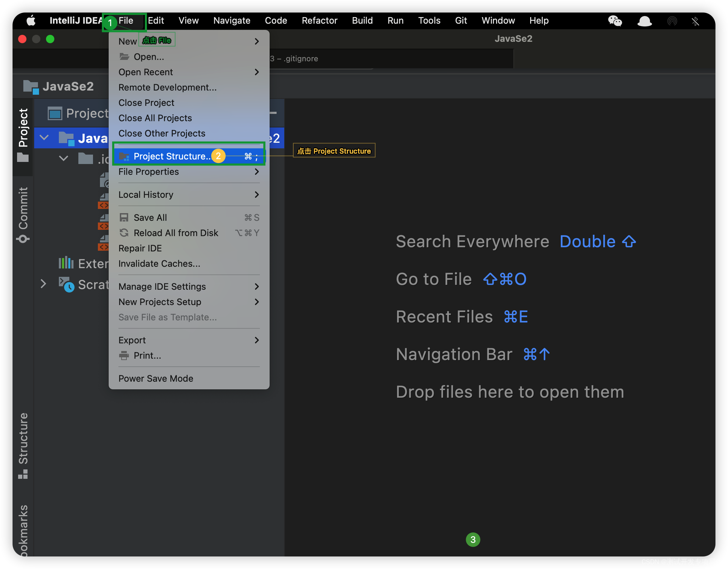Click the WeChat icon in menu bar
728x569 pixels.
[x=615, y=21]
